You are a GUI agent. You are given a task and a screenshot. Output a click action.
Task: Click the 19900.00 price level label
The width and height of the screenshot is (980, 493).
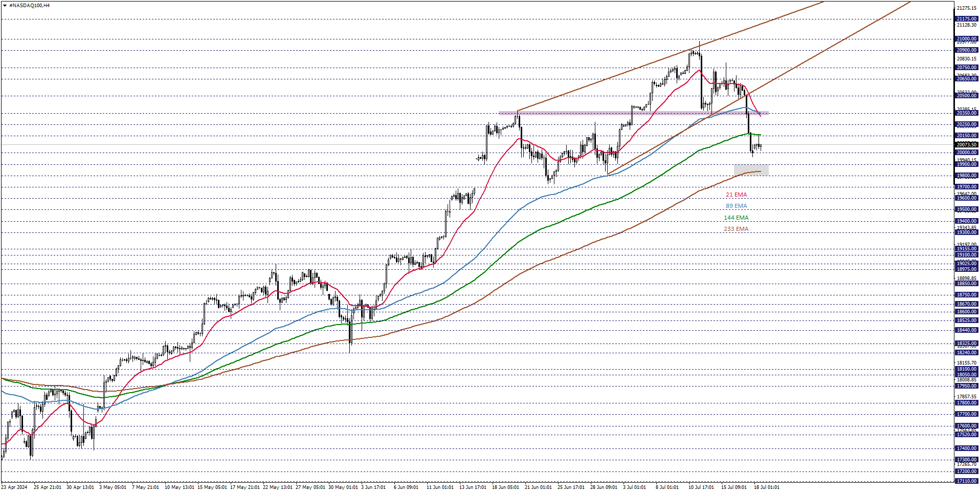[x=967, y=164]
